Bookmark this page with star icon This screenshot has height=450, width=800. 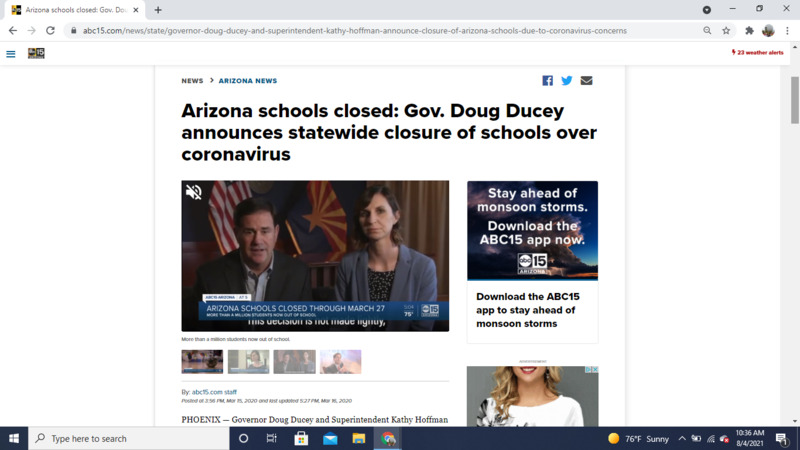(726, 31)
